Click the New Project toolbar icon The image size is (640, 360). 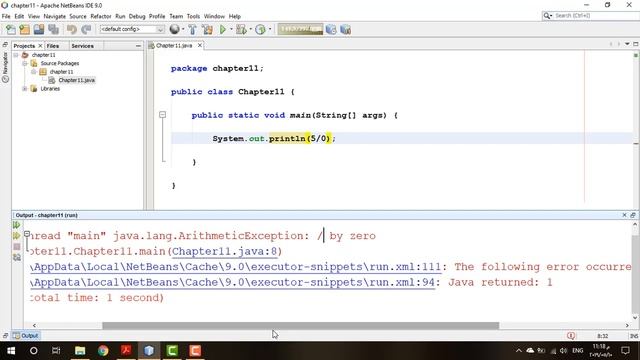tap(25, 29)
